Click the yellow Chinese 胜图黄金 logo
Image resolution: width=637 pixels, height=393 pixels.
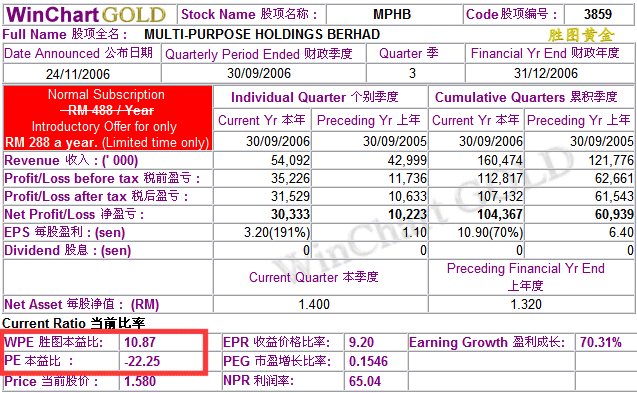581,35
